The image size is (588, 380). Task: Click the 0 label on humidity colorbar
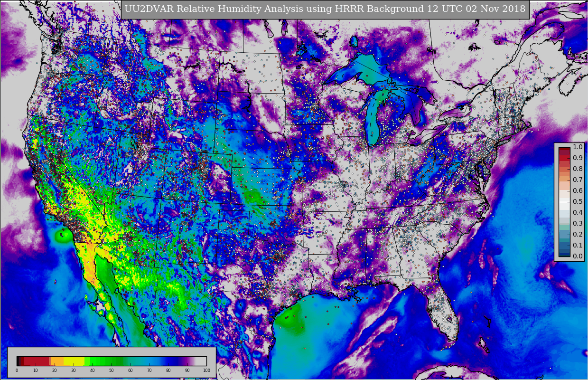[17, 370]
